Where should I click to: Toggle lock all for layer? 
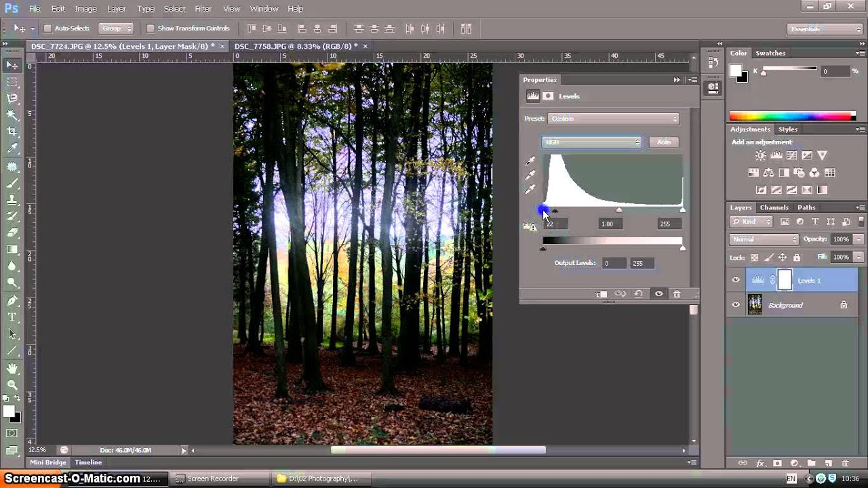coord(797,258)
